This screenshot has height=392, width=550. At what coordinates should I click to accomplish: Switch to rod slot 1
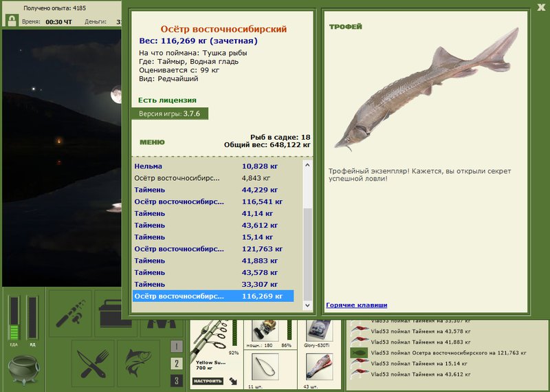[177, 347]
